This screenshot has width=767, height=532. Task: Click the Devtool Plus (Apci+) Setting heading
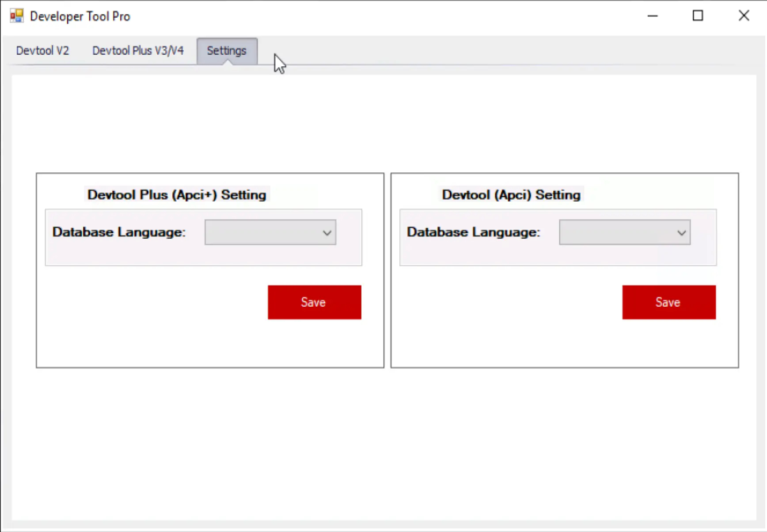tap(177, 195)
